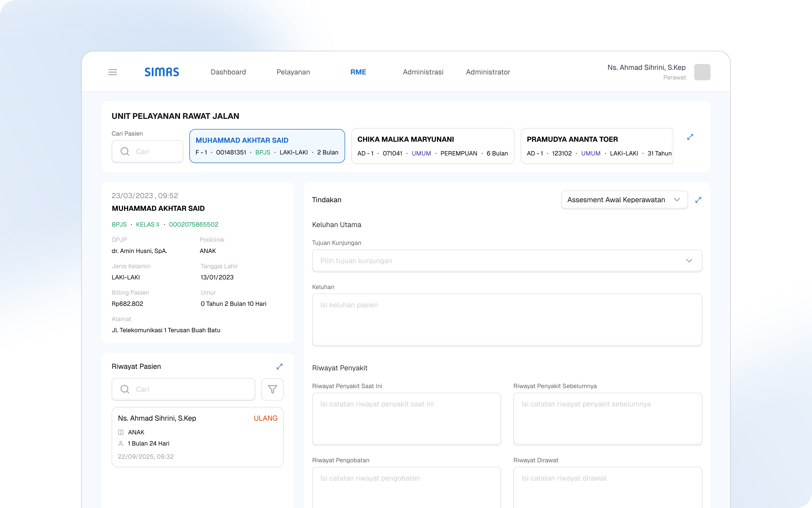Open the Pelayanan menu

pos(293,72)
